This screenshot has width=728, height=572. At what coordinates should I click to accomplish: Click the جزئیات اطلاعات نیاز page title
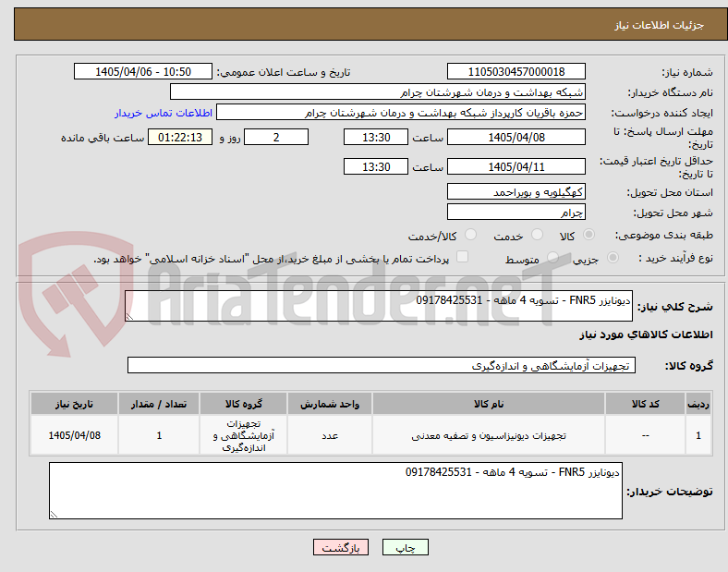660,25
